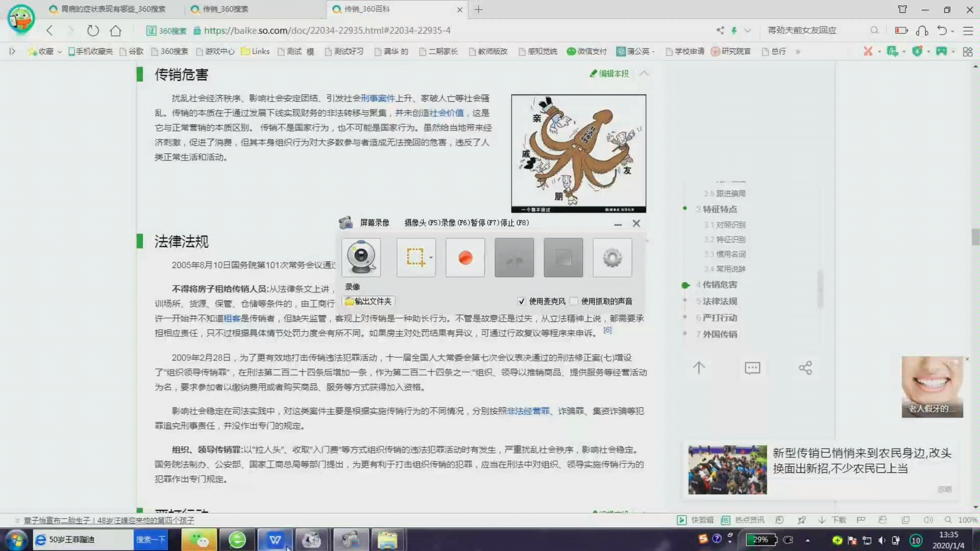Open 游戏中心 bookmark
The height and width of the screenshot is (551, 980).
tap(215, 51)
